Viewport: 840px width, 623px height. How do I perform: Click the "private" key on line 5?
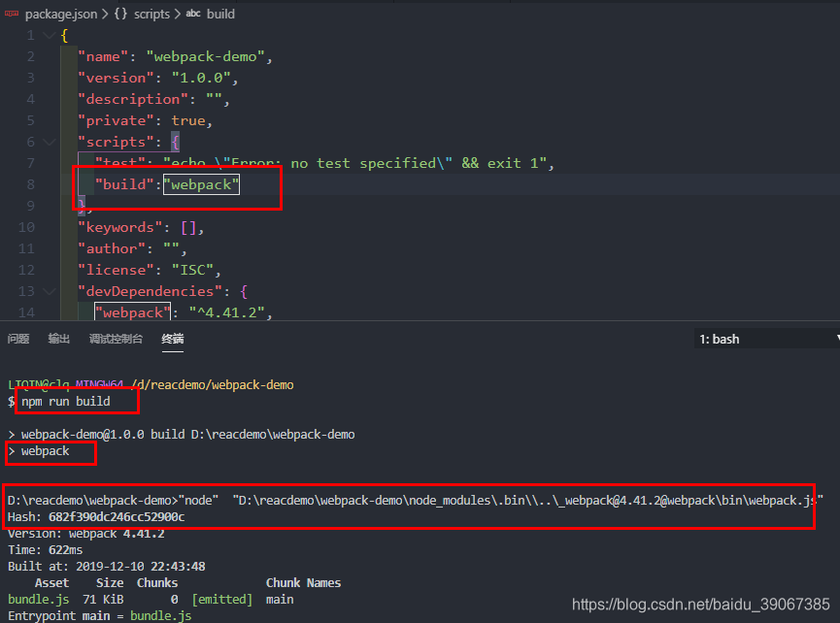coord(116,121)
